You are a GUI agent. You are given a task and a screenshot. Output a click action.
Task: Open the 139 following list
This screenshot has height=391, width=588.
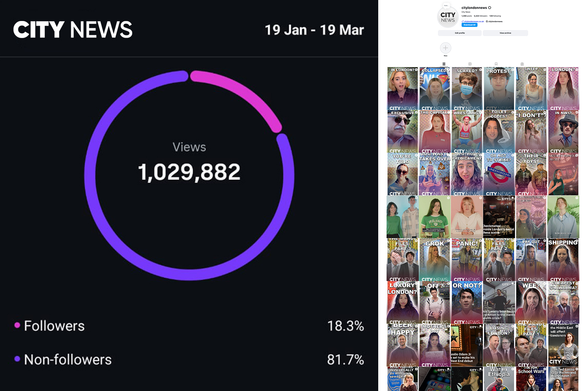pos(495,16)
